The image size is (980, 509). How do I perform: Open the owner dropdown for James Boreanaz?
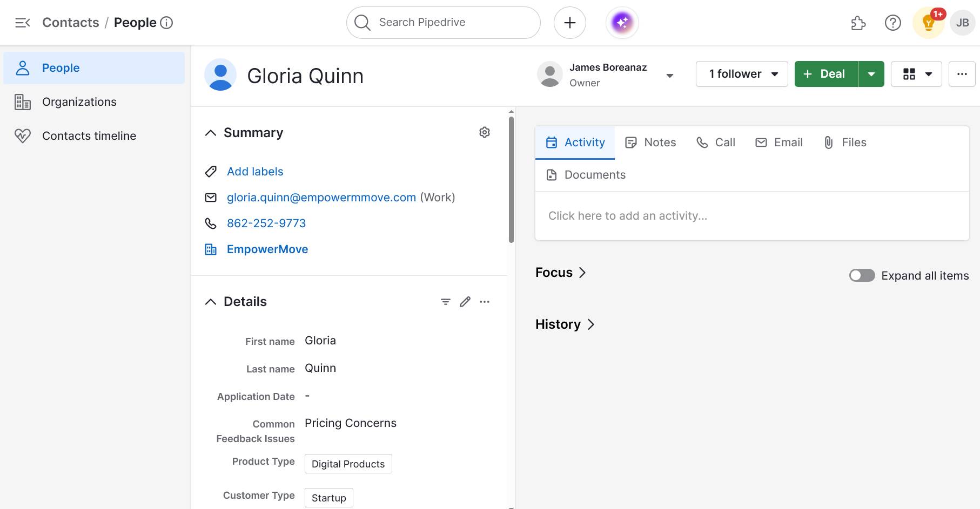[670, 75]
